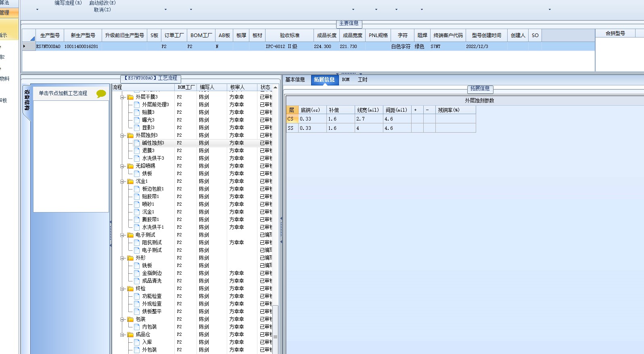Collapse the 终检 tree node
This screenshot has height=354, width=644.
(x=122, y=289)
